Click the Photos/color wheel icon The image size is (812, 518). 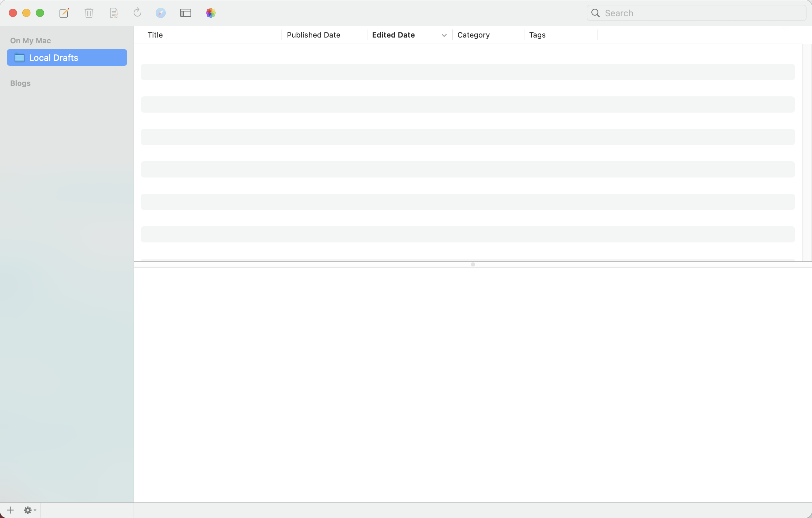(x=211, y=13)
